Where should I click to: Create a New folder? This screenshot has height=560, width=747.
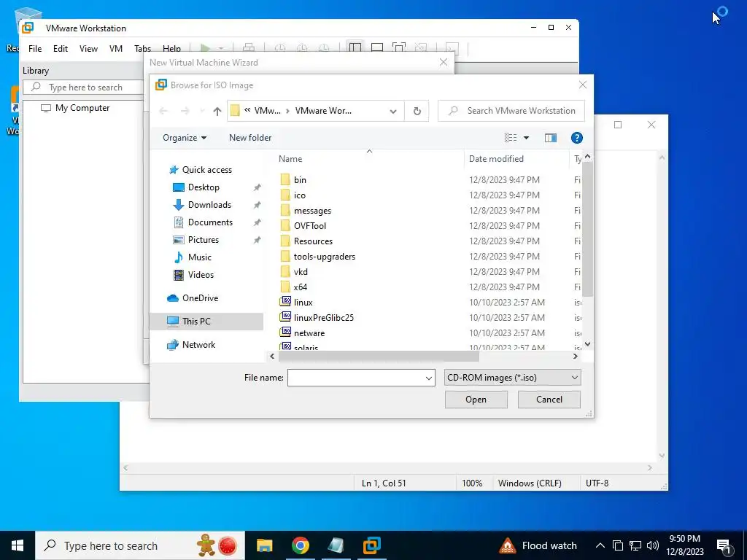pos(250,138)
